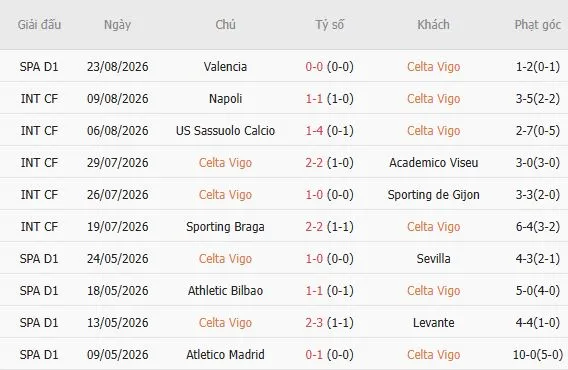Open Valencia team link
The height and width of the screenshot is (370, 568).
pos(225,67)
